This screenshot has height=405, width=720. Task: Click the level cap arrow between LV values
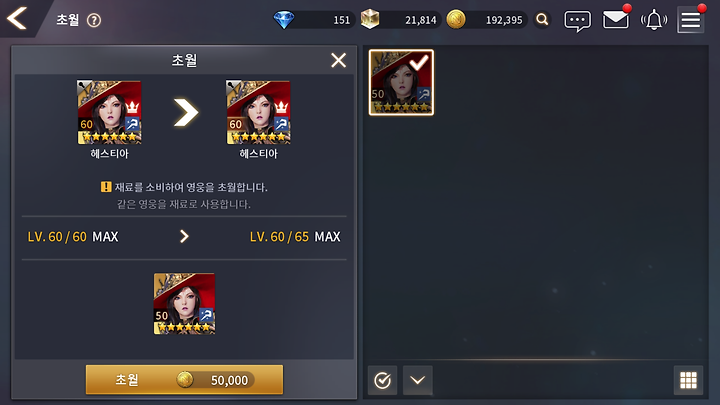184,236
